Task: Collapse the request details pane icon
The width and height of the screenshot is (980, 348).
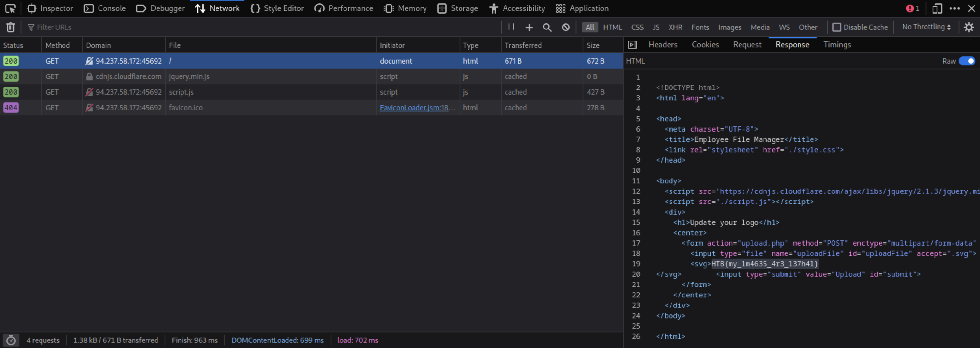Action: (x=632, y=44)
